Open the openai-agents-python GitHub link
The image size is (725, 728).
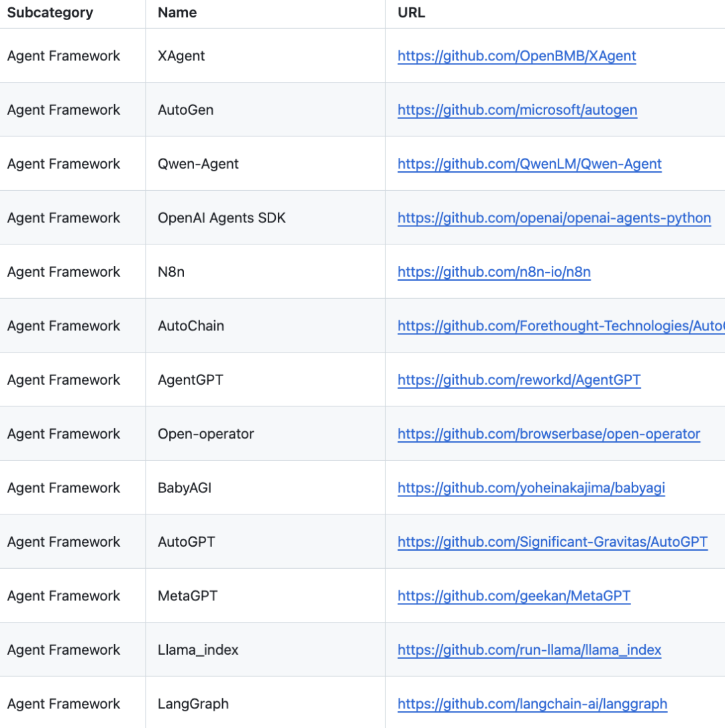point(554,218)
